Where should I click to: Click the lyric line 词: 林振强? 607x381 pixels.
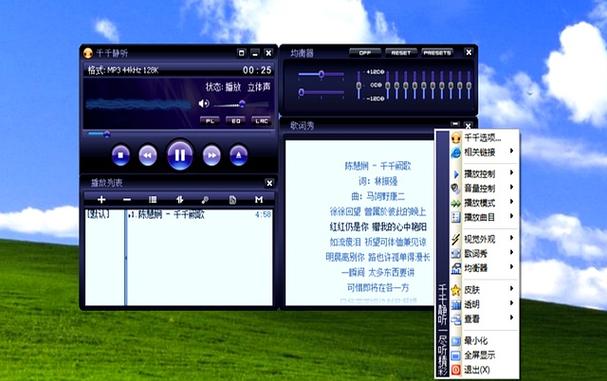(x=378, y=181)
